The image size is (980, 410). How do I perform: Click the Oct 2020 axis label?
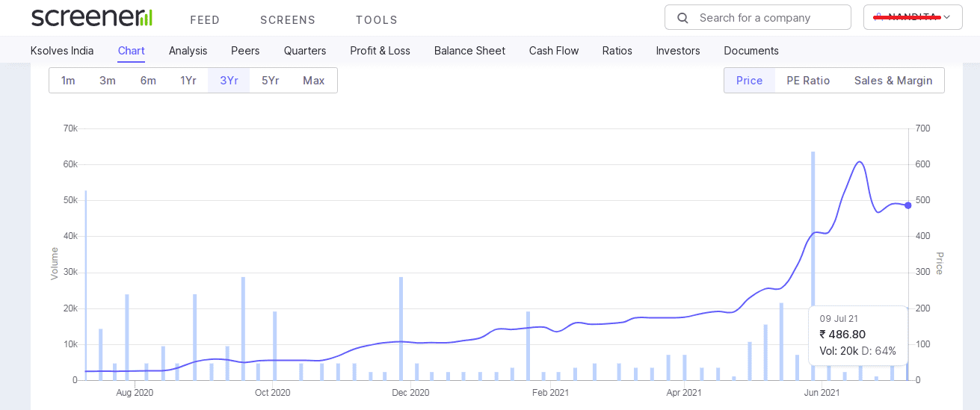272,392
